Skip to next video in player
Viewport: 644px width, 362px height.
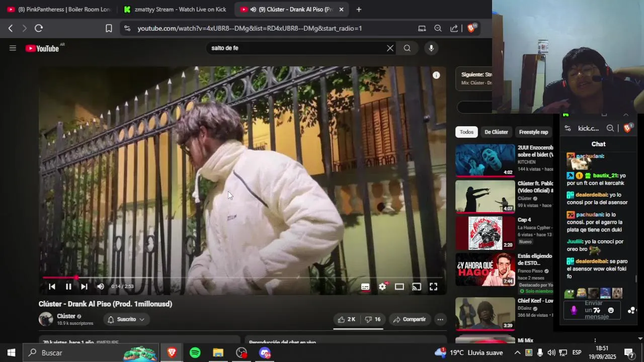tap(84, 287)
